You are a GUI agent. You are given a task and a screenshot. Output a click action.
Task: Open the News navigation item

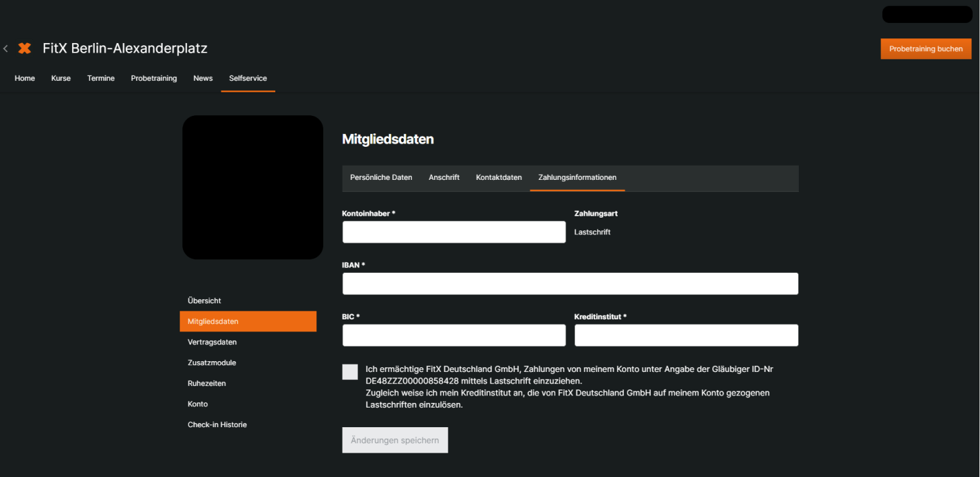[203, 78]
